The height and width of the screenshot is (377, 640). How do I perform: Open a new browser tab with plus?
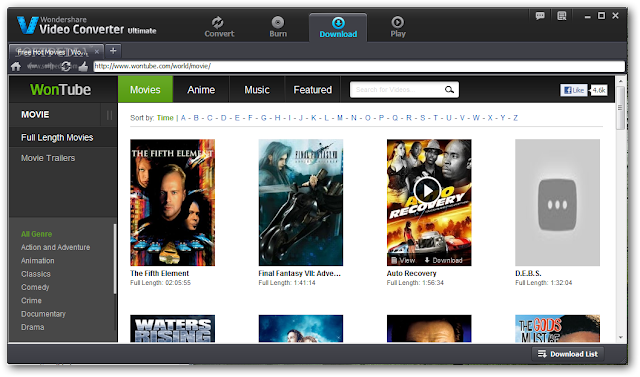[x=113, y=51]
